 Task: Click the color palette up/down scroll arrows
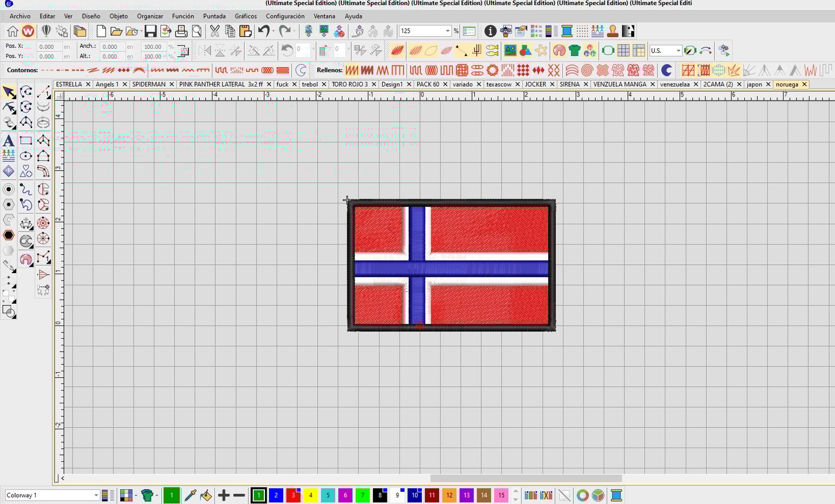pos(515,495)
